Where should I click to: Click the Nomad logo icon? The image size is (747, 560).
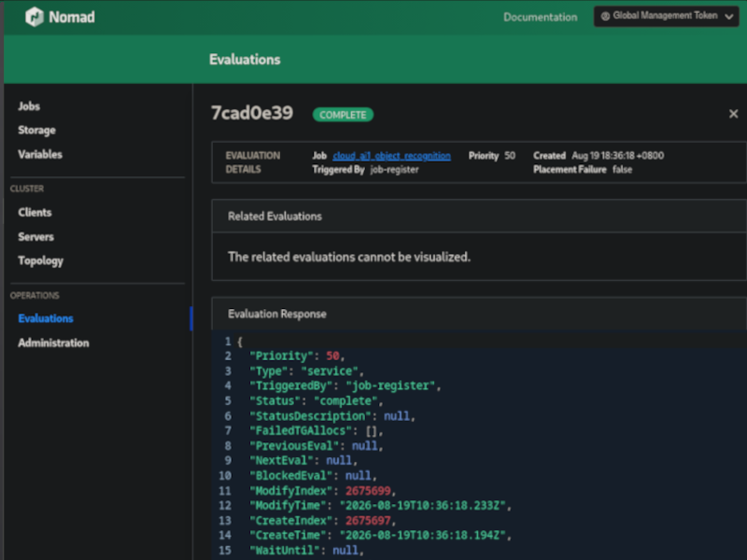[x=35, y=17]
